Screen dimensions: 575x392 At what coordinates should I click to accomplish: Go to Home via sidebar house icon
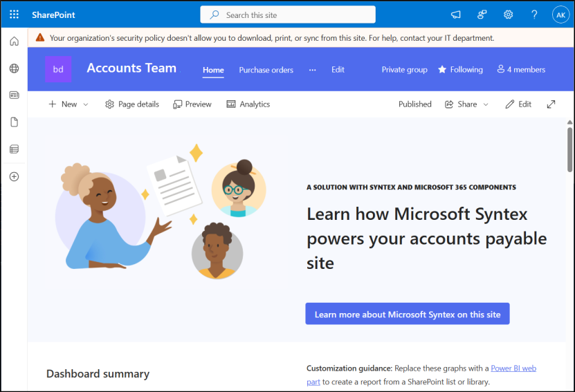coord(14,41)
